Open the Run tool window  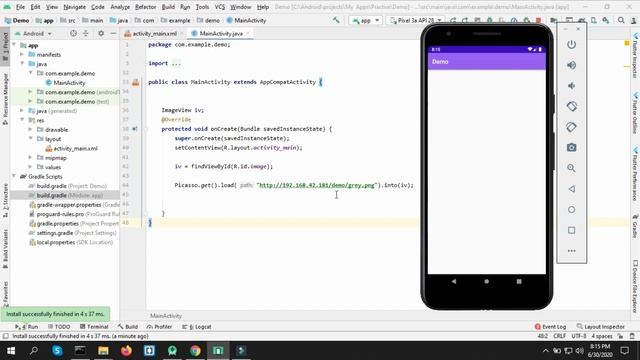pos(27,327)
